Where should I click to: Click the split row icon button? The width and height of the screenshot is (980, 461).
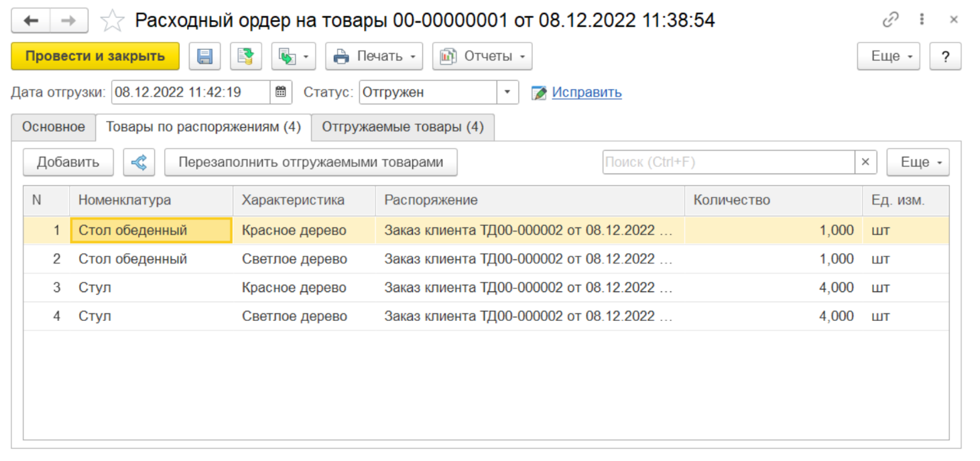139,162
